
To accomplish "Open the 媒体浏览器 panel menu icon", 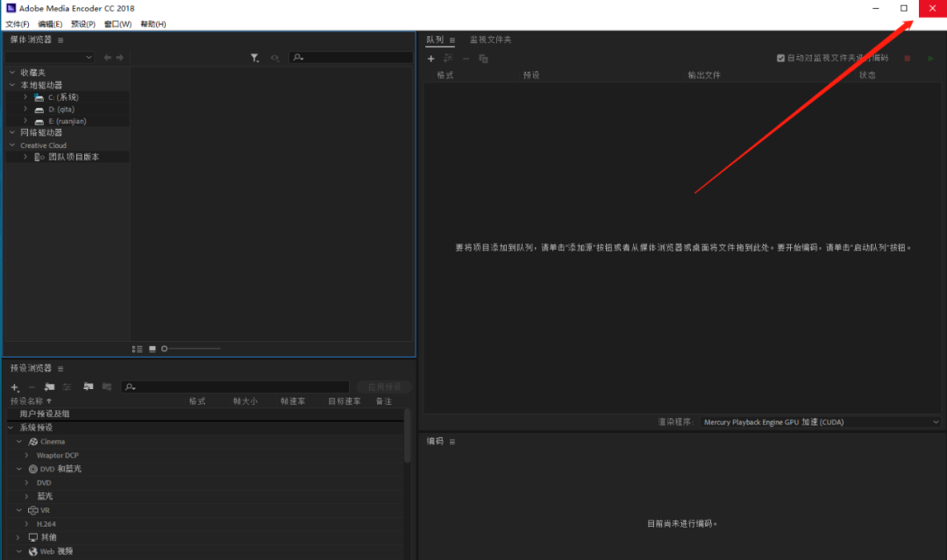I will pyautogui.click(x=61, y=39).
